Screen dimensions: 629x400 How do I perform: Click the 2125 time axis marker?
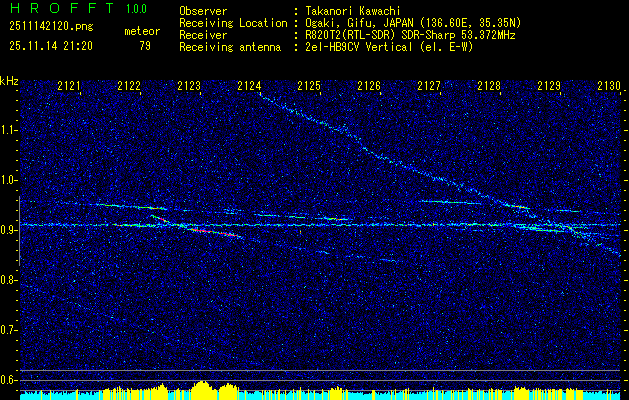click(309, 86)
